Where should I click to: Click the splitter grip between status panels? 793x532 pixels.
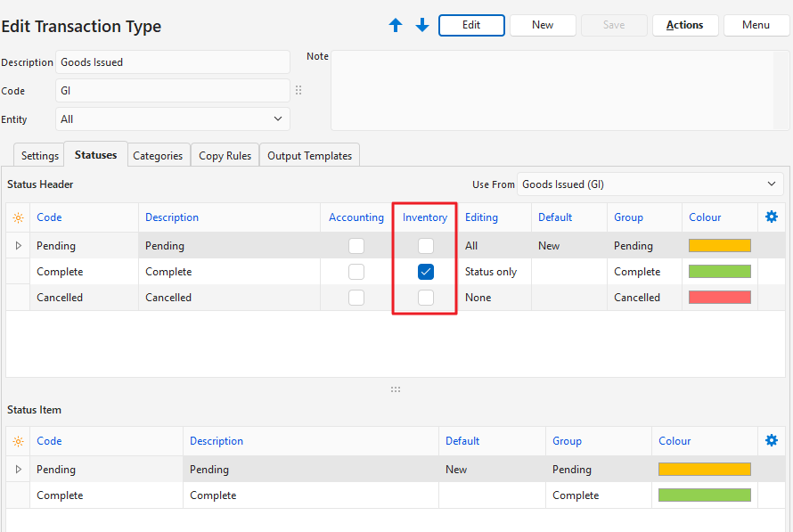click(x=396, y=389)
